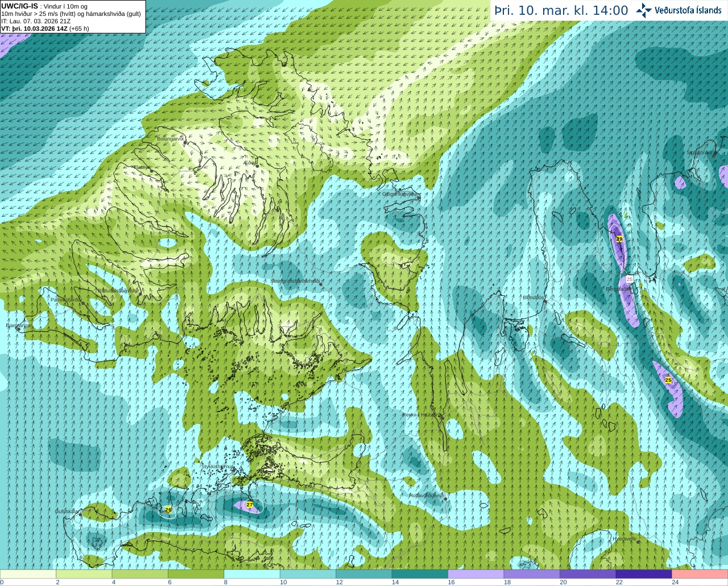
Task: Click the yellow 26 gust marker
Action: tap(168, 509)
